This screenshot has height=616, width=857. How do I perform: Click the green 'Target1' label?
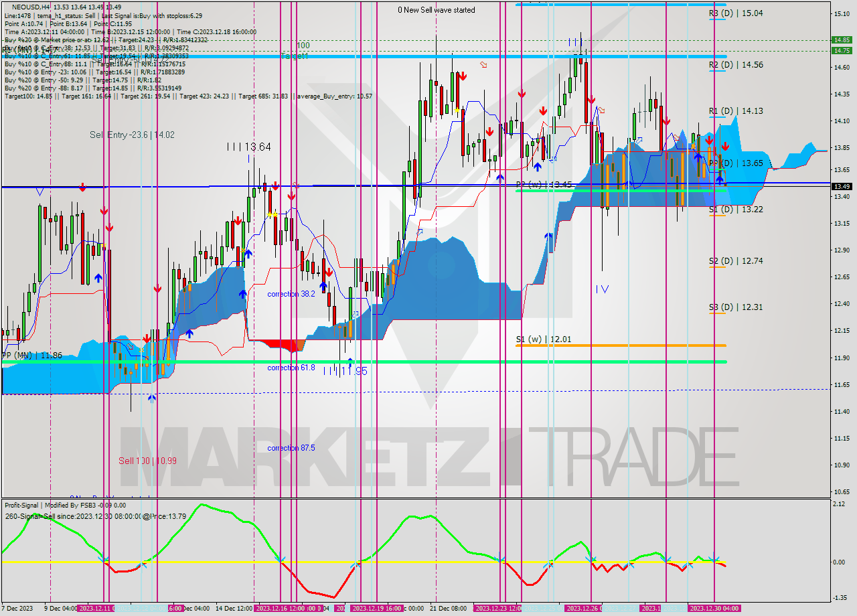click(x=295, y=56)
